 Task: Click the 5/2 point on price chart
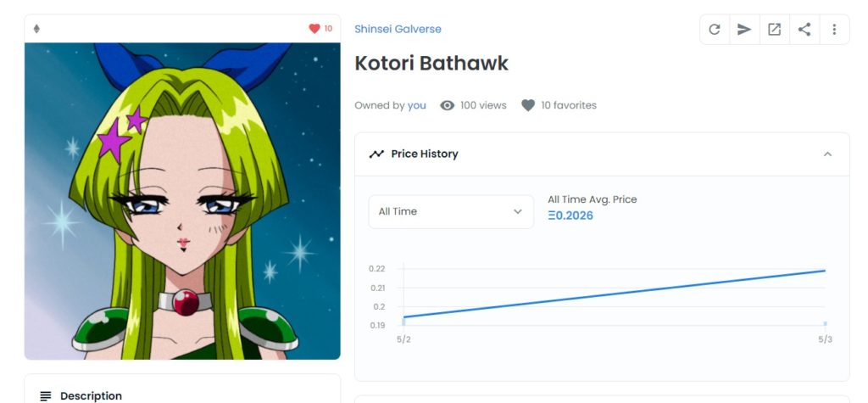tap(404, 317)
